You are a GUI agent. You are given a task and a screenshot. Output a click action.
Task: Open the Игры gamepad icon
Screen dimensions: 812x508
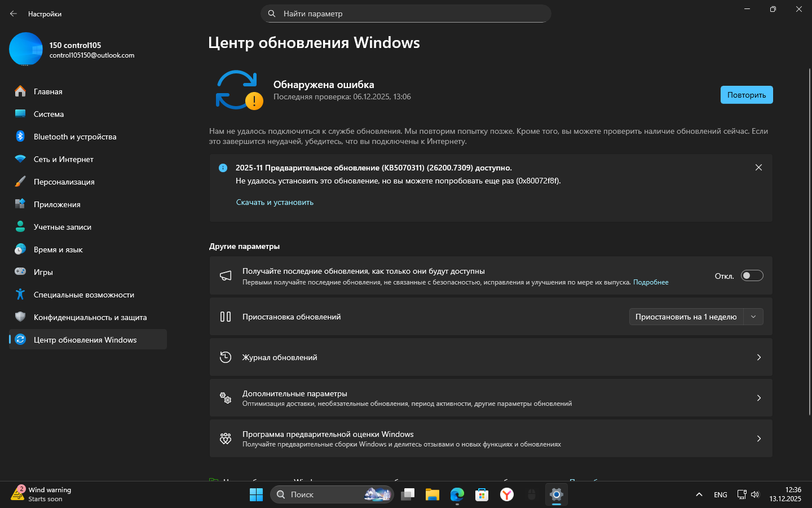tap(20, 271)
